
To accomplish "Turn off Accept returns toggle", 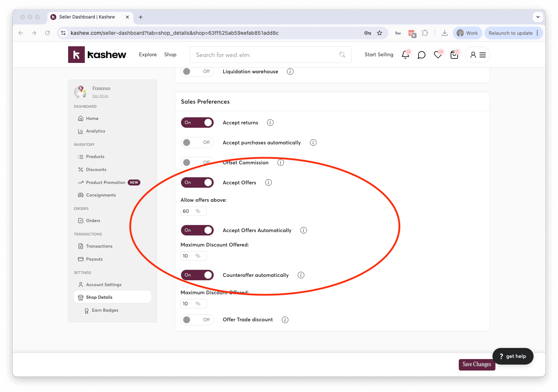I will coord(197,123).
